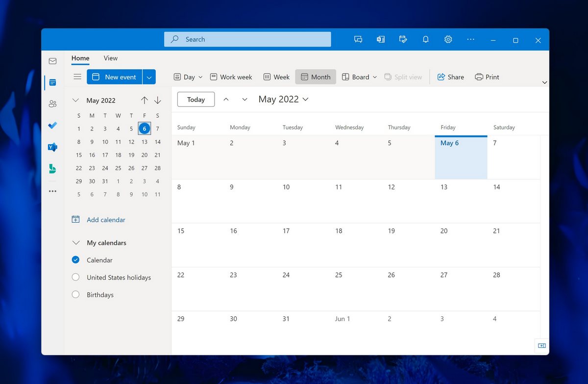588x384 pixels.
Task: Toggle the hamburger navigation pane icon
Action: click(x=77, y=77)
